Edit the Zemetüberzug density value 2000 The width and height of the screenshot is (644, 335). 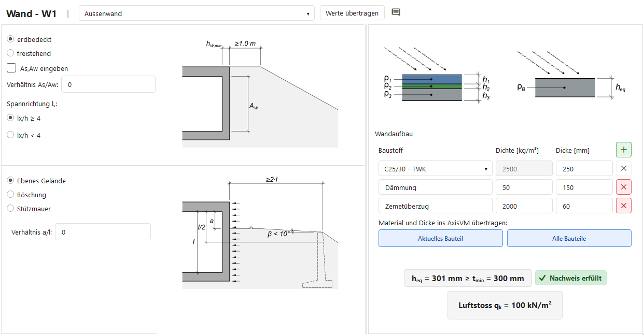[524, 206]
